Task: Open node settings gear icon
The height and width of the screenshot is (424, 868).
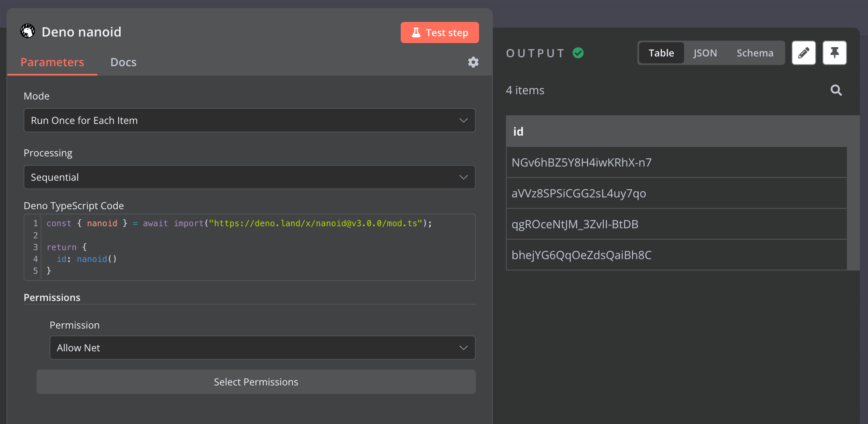Action: (x=473, y=62)
